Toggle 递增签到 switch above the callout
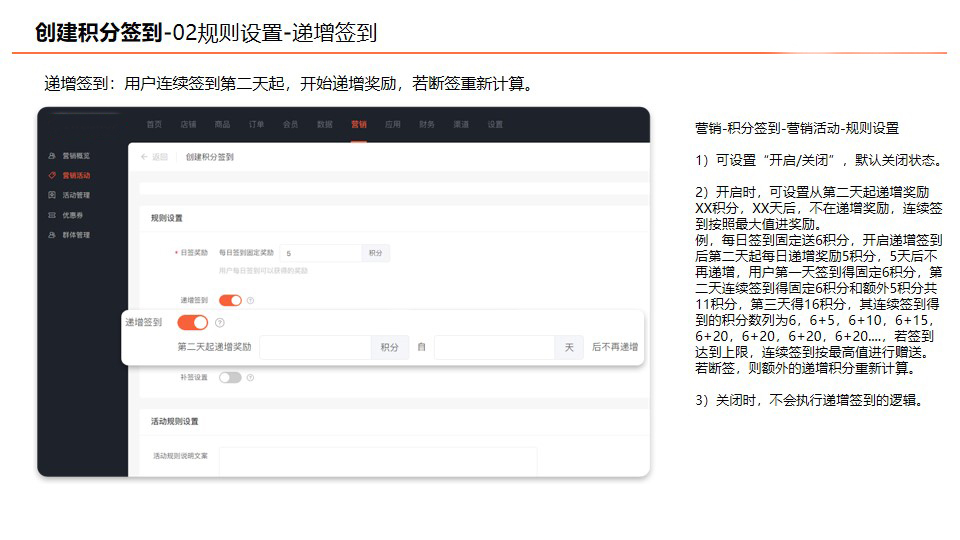This screenshot has height=540, width=960. point(230,300)
